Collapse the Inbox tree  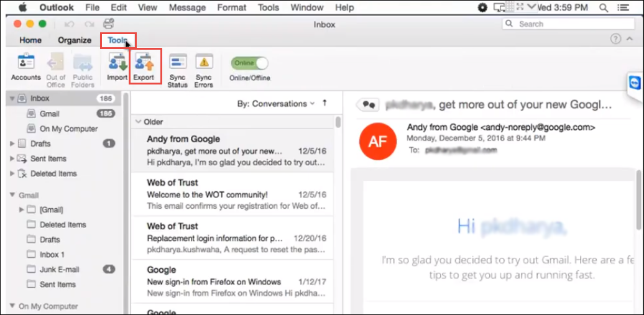(12, 99)
